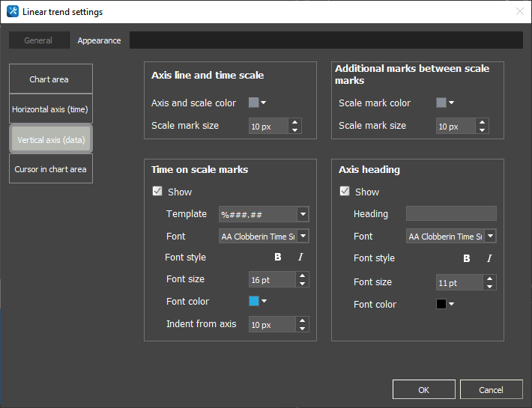
Task: Select Horizontal axis (time) section
Action: 50,109
